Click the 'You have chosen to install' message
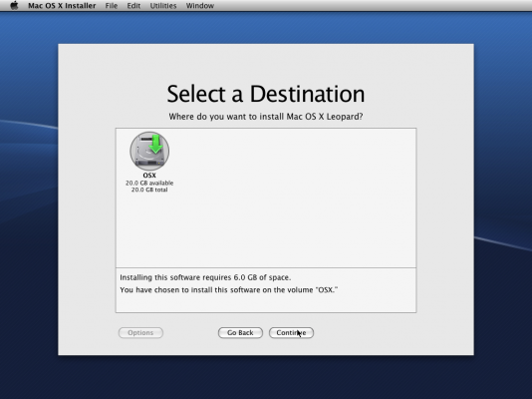Image resolution: width=532 pixels, height=399 pixels. 229,290
